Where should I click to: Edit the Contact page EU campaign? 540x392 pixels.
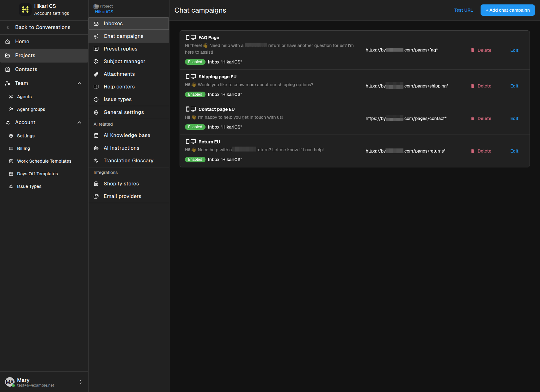(514, 118)
